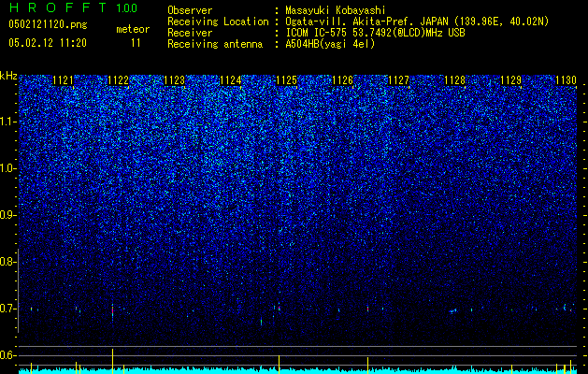Select antenna value A504HB(yagi 4el)
The width and height of the screenshot is (588, 374).
pos(330,44)
